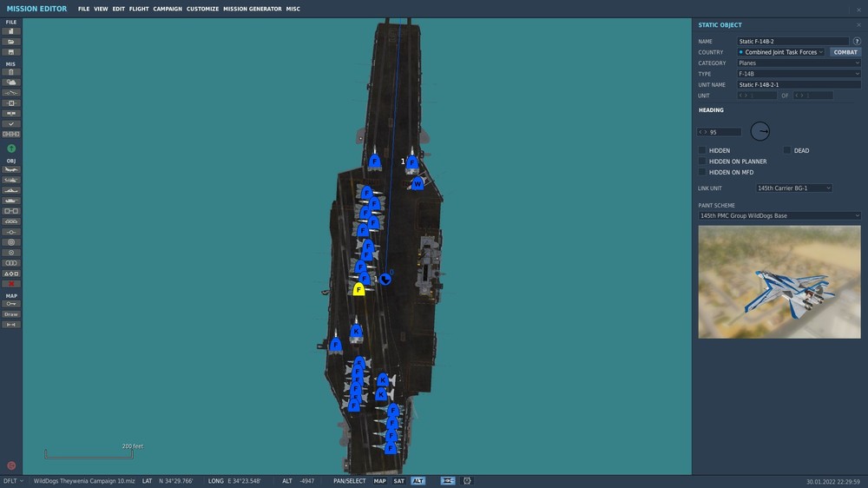This screenshot has height=488, width=868.
Task: Click the airplane group icon under OBJ
Action: pyautogui.click(x=11, y=169)
